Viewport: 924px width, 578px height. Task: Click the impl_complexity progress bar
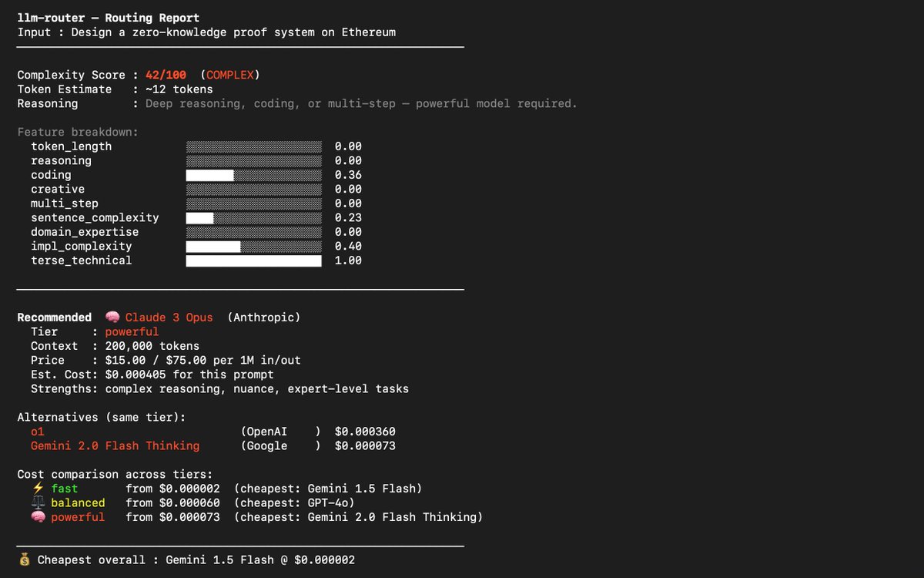coord(254,247)
